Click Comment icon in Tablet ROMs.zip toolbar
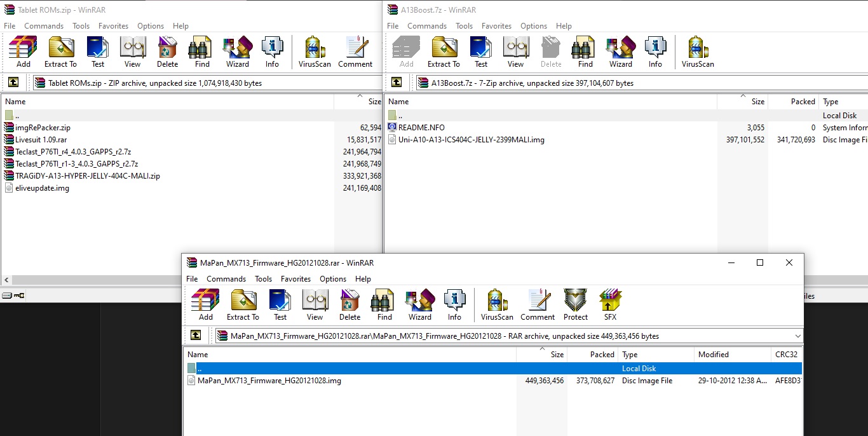 pyautogui.click(x=355, y=51)
